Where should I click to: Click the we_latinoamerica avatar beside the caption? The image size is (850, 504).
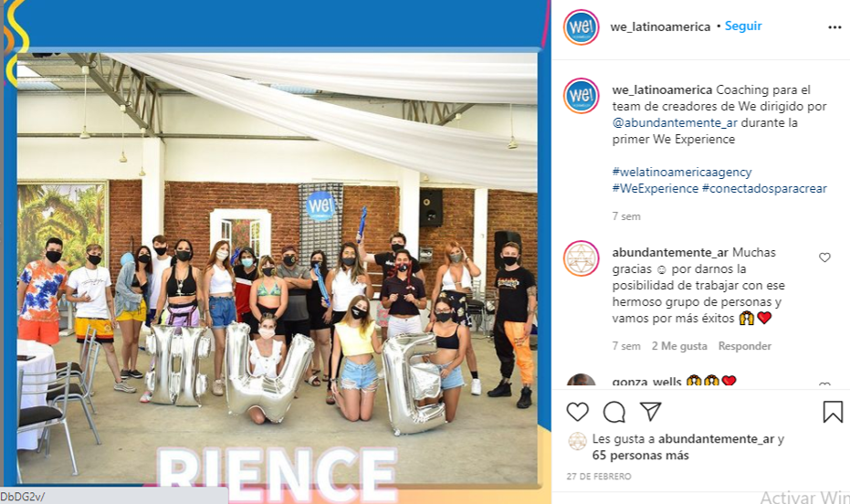click(581, 96)
